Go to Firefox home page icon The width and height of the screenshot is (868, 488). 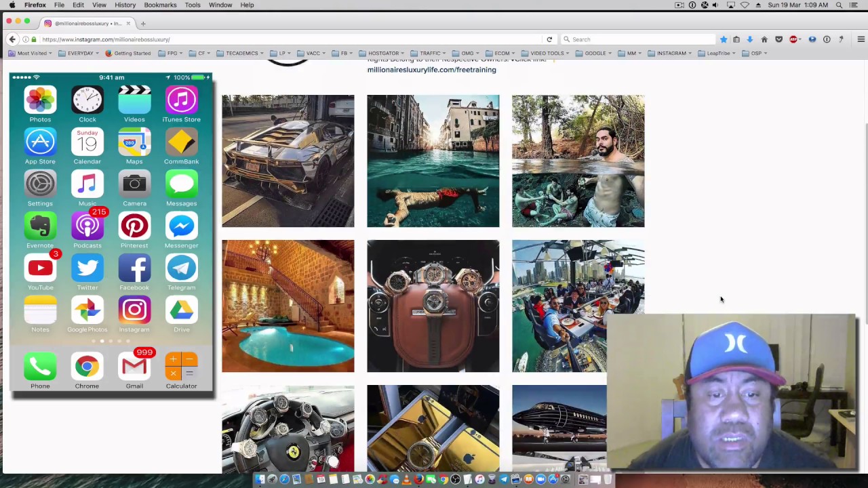764,39
